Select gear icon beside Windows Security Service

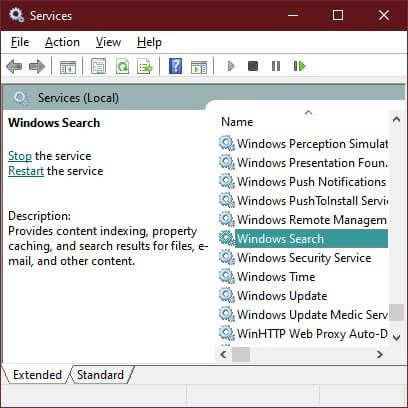[x=227, y=258]
